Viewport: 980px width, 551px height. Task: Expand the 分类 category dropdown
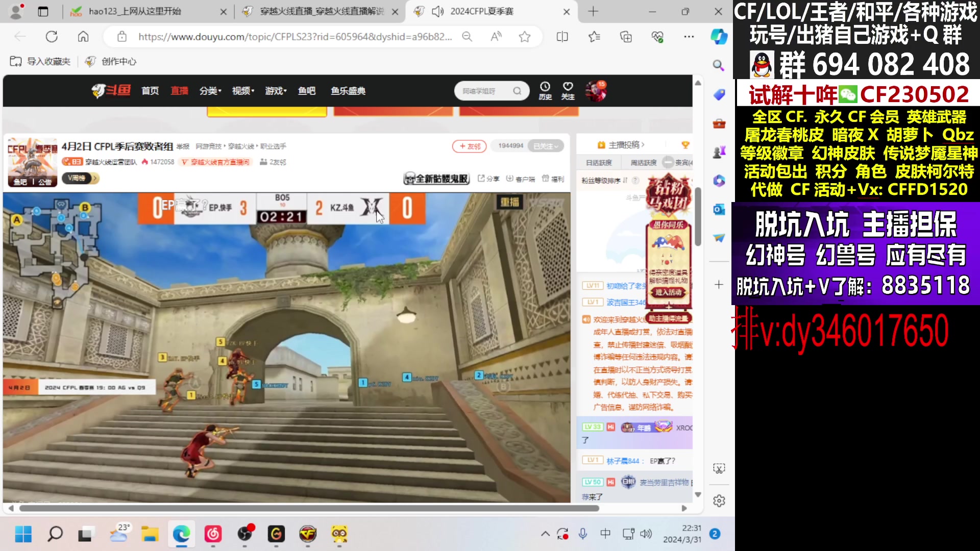[210, 91]
